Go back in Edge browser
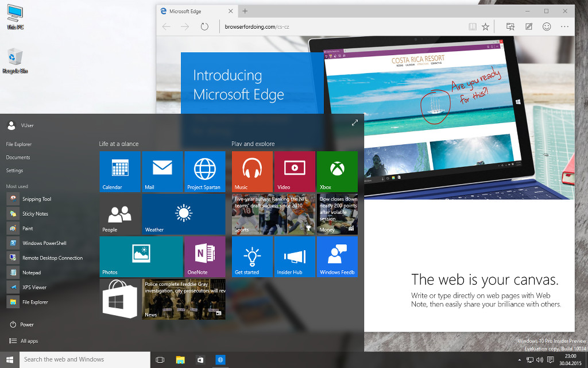The width and height of the screenshot is (588, 368). pos(167,26)
